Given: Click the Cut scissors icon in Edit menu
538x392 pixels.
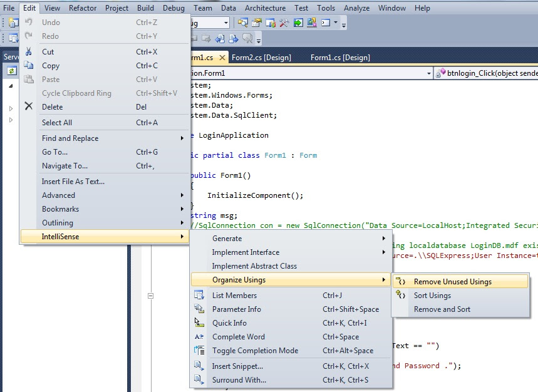Looking at the screenshot, I should [x=28, y=52].
